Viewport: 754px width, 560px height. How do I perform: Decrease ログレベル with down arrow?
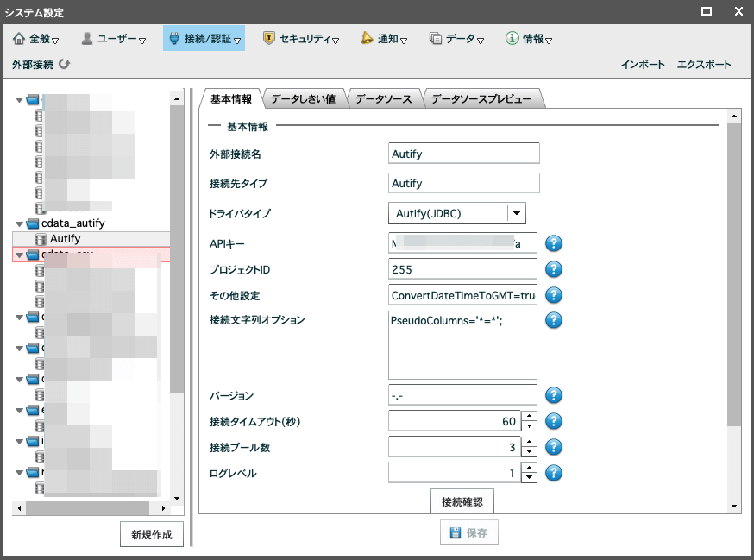(529, 478)
